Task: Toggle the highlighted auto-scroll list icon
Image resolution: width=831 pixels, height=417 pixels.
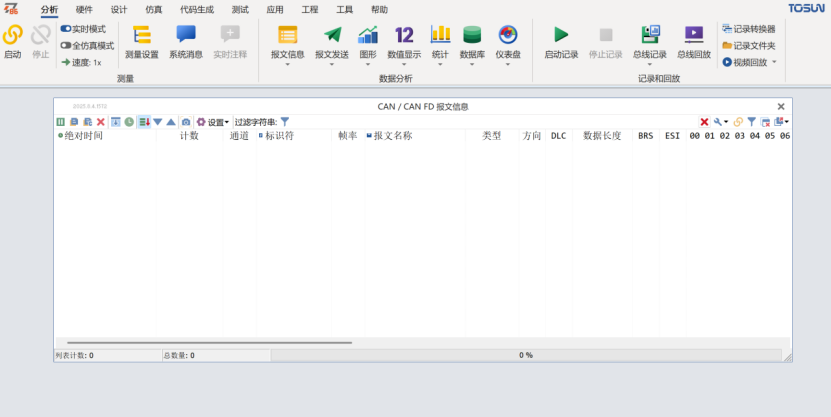Action: (144, 122)
